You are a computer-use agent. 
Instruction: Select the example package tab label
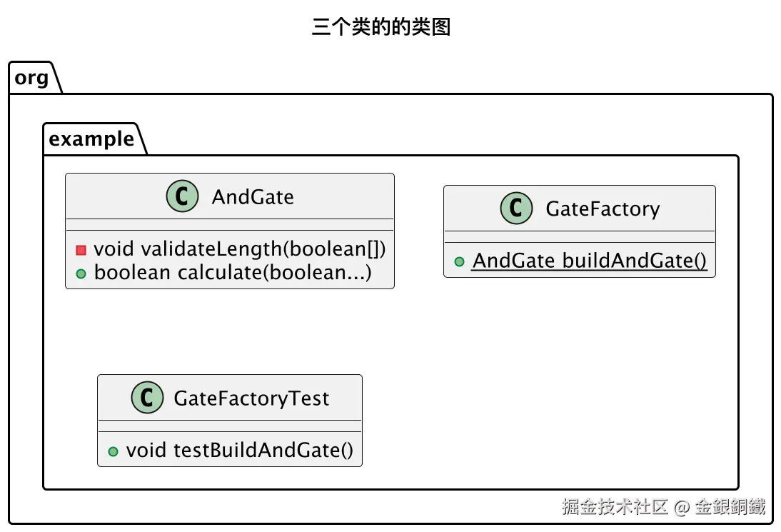pyautogui.click(x=91, y=139)
